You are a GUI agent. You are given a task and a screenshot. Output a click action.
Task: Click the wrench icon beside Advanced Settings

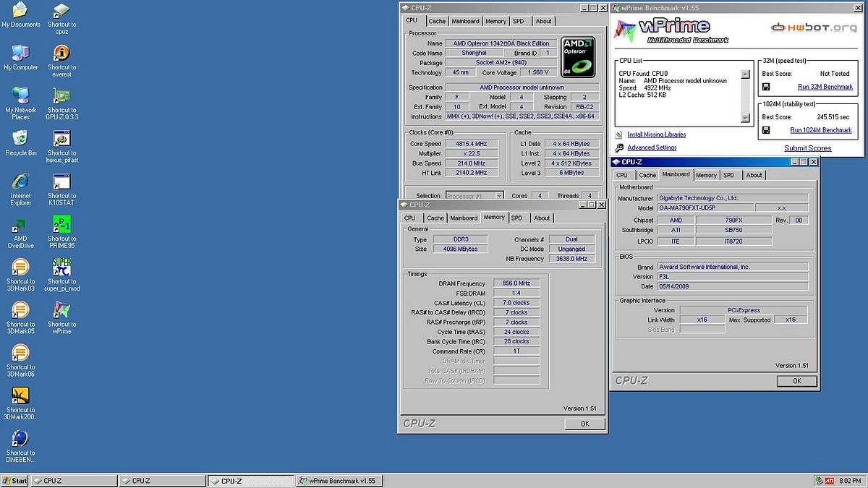pos(619,147)
